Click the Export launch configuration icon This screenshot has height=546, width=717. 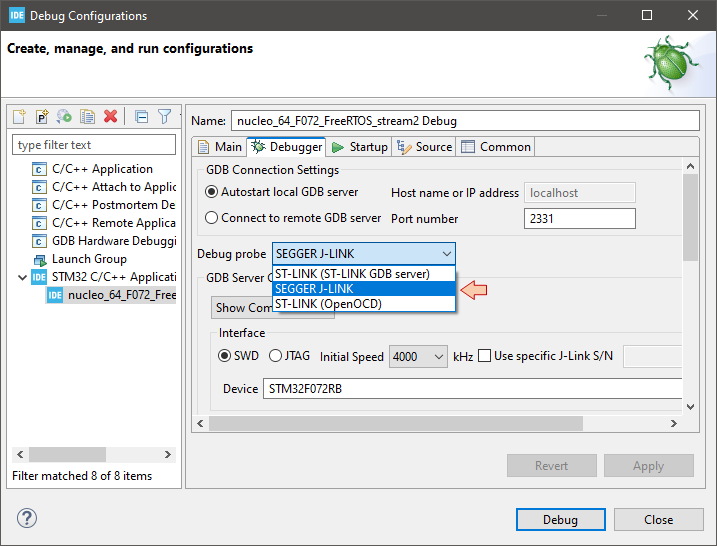point(64,117)
